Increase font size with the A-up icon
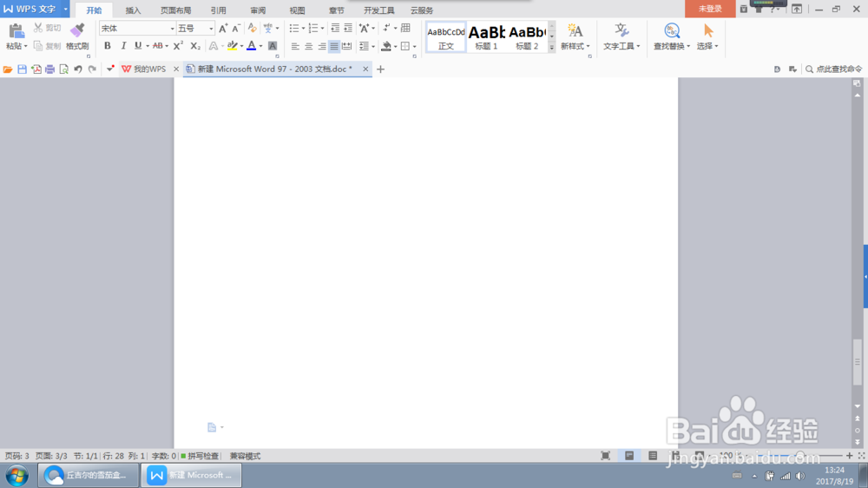This screenshot has width=868, height=488. point(223,29)
